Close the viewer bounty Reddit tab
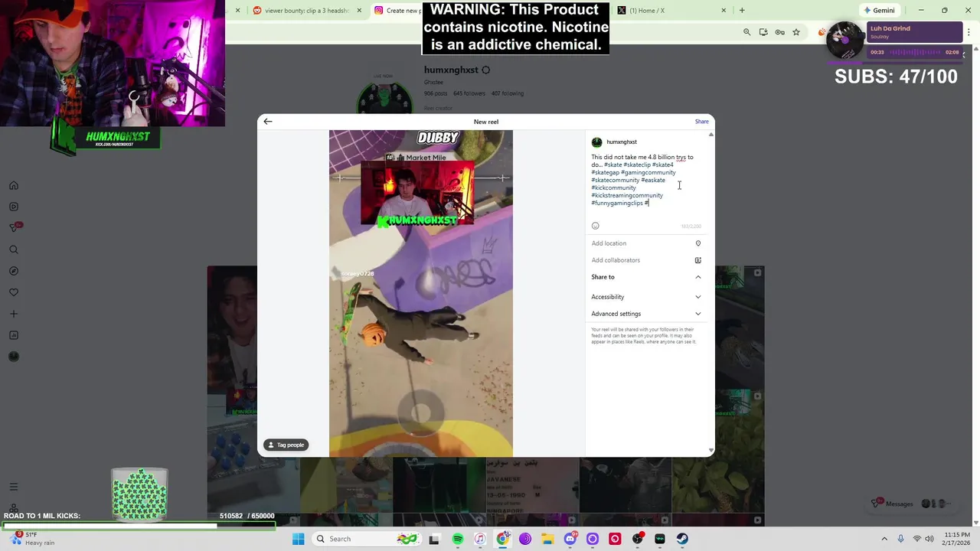The image size is (980, 551). [359, 11]
